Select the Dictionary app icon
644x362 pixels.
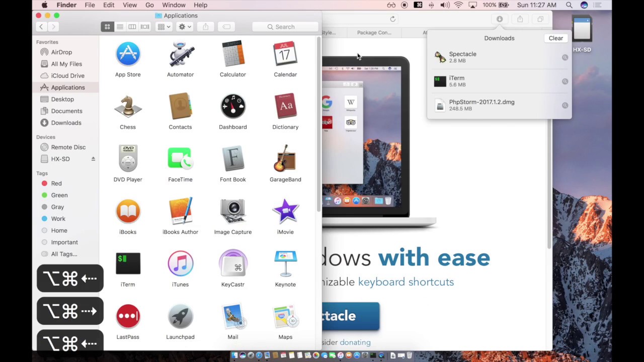pos(285,107)
